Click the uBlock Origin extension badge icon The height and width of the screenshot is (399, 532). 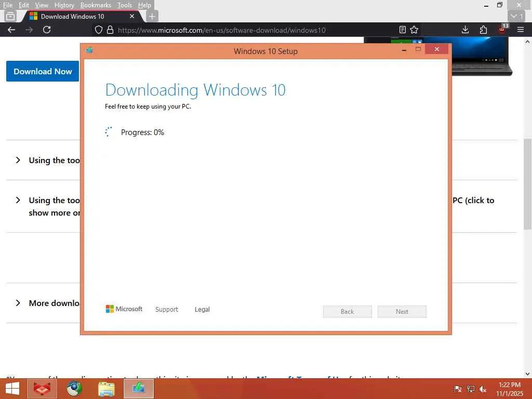pos(502,29)
